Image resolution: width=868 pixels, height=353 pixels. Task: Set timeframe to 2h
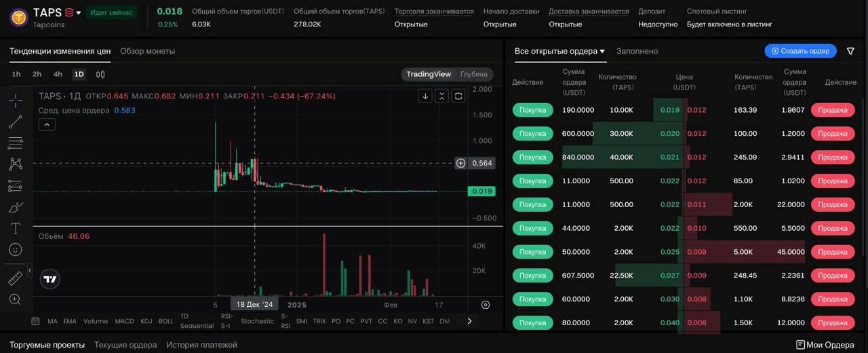pyautogui.click(x=37, y=74)
